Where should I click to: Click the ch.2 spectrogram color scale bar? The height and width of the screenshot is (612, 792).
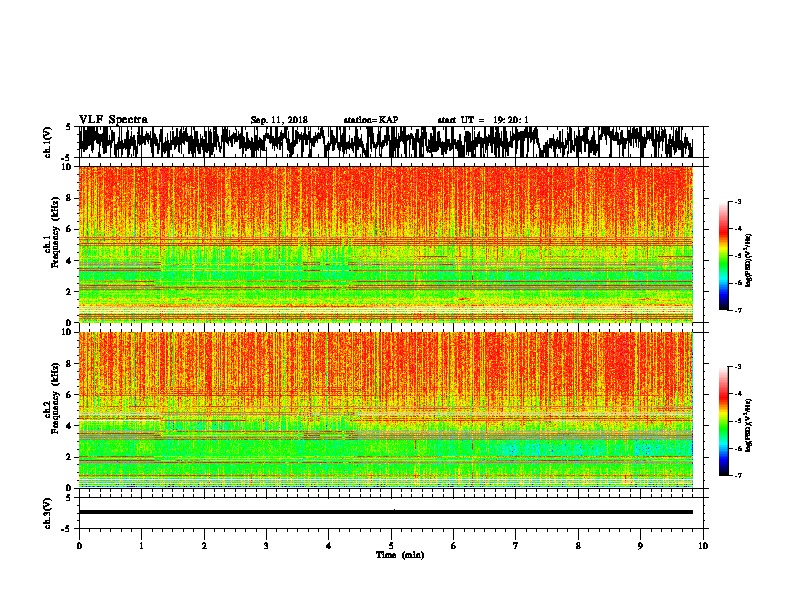coord(723,421)
